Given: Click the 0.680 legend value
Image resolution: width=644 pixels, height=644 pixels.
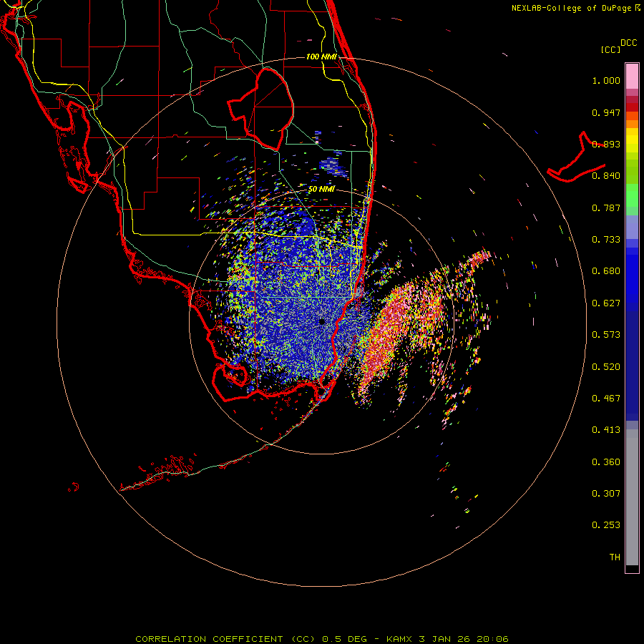Looking at the screenshot, I should tap(606, 271).
